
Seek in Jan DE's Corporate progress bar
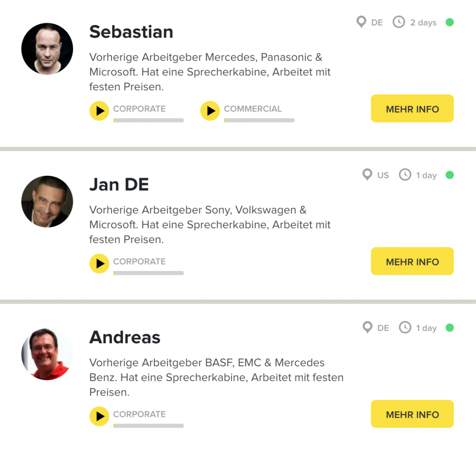tap(148, 273)
